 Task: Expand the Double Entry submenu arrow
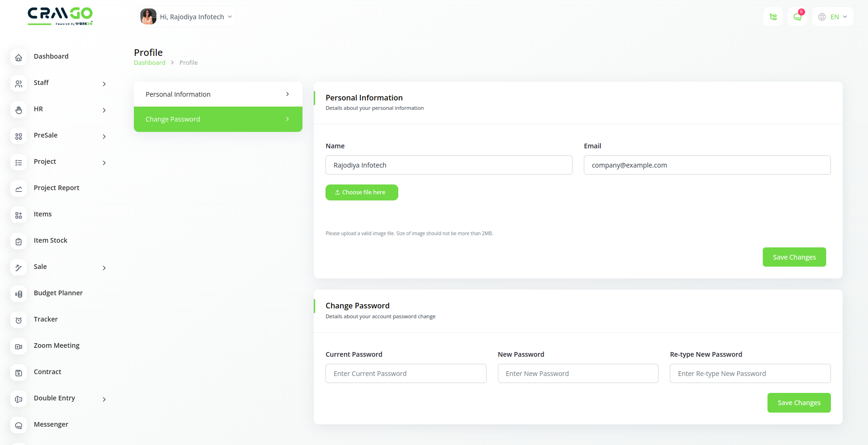[x=104, y=399]
